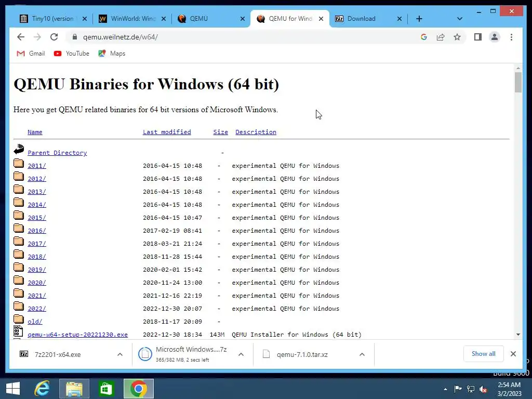Open the Parent Directory link
The height and width of the screenshot is (399, 532).
[57, 153]
